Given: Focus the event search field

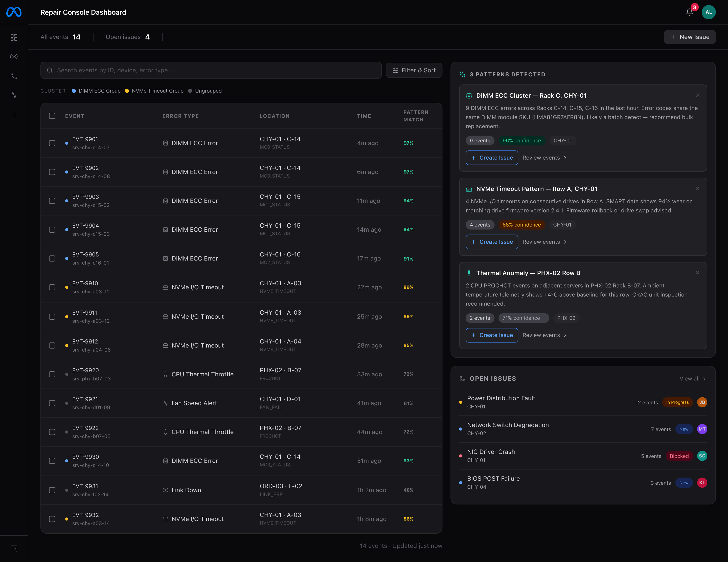Looking at the screenshot, I should tap(211, 70).
